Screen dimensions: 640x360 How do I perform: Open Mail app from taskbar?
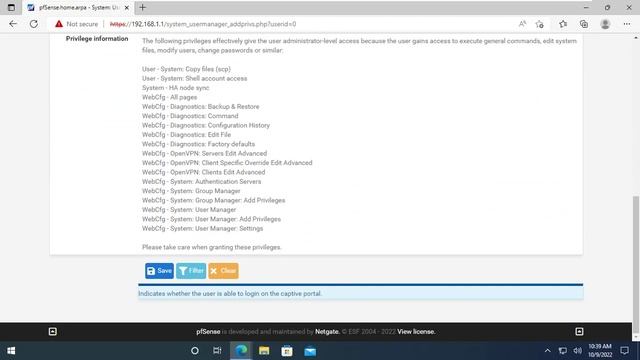pos(310,351)
